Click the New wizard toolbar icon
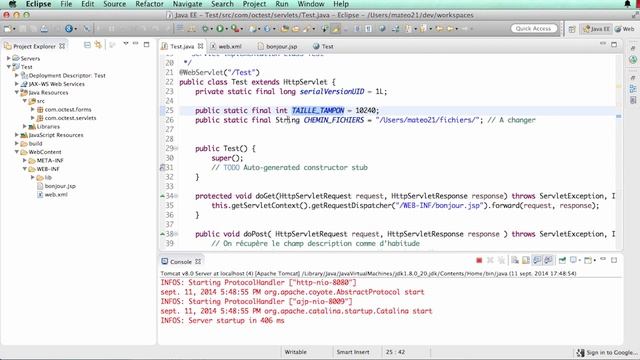640x360 pixels. [x=7, y=29]
